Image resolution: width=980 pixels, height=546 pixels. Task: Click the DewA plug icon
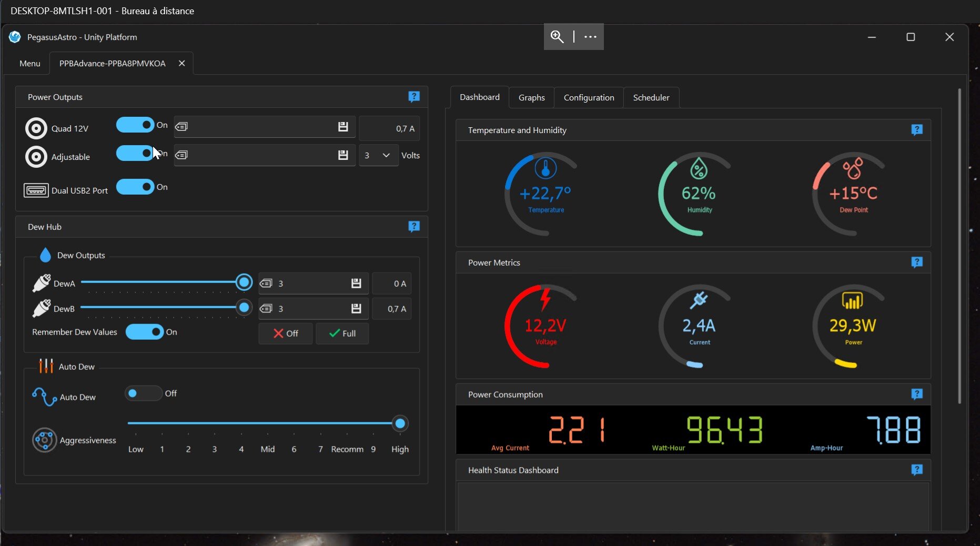pyautogui.click(x=42, y=283)
